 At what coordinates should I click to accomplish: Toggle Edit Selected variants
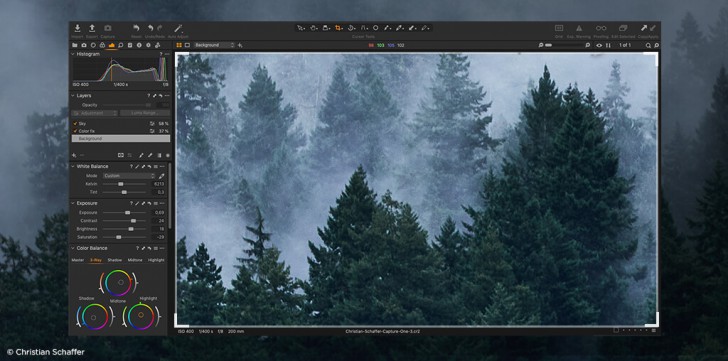pos(623,28)
